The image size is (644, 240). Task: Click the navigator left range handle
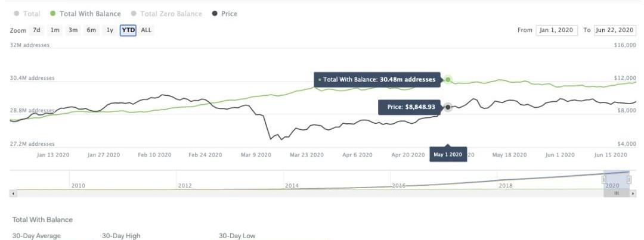tap(604, 179)
